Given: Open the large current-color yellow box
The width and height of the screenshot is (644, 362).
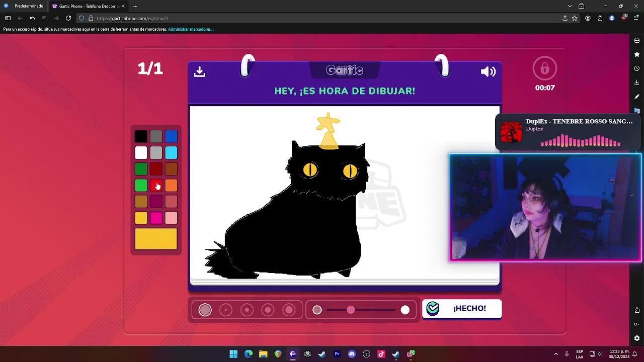Looking at the screenshot, I should click(156, 239).
